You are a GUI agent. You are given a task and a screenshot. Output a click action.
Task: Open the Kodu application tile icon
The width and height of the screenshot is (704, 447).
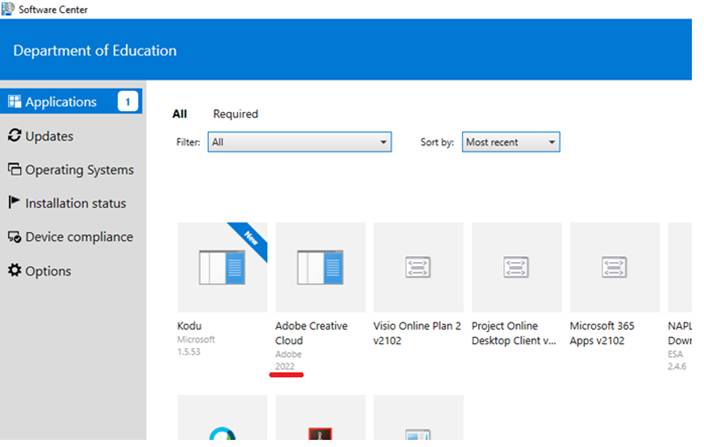222,267
